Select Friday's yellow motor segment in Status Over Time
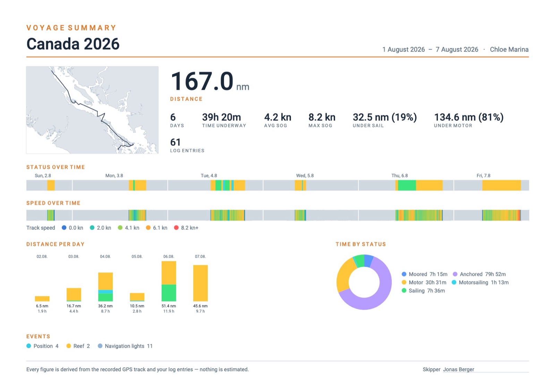The height and width of the screenshot is (392, 555). (x=502, y=185)
